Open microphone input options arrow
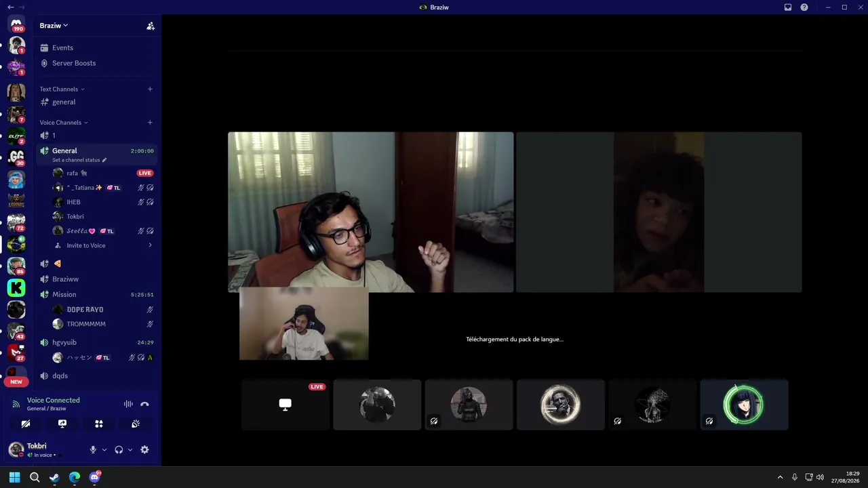This screenshot has height=488, width=868. [104, 449]
